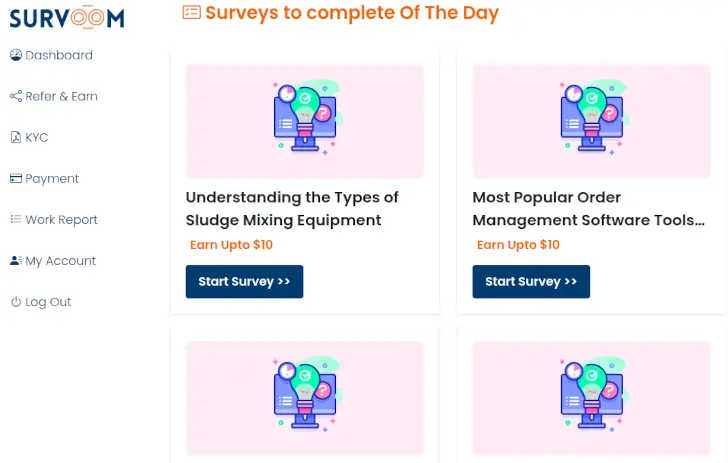The image size is (728, 463).
Task: Click the bottom-left survey card illustration
Action: 305,397
